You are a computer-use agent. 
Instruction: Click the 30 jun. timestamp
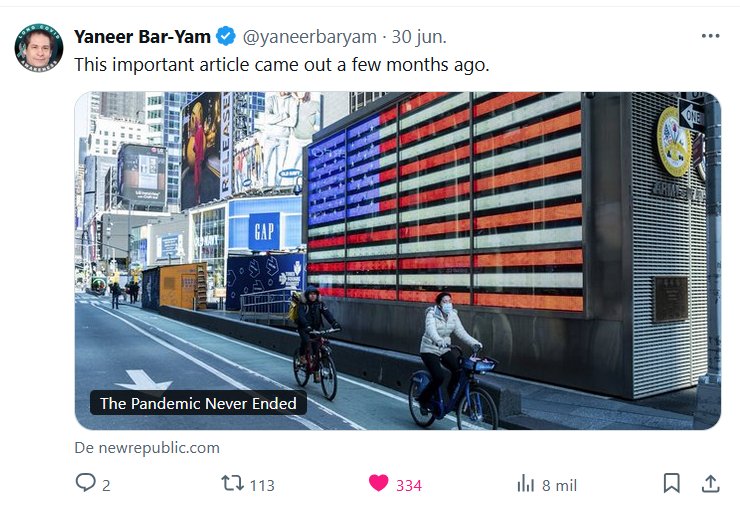coord(419,37)
